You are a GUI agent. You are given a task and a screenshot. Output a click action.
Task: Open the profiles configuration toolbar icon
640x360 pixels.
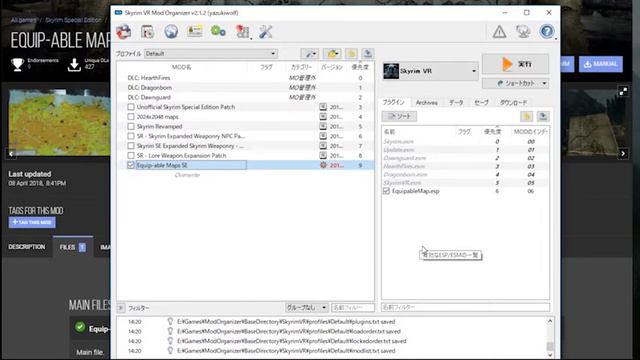click(147, 32)
